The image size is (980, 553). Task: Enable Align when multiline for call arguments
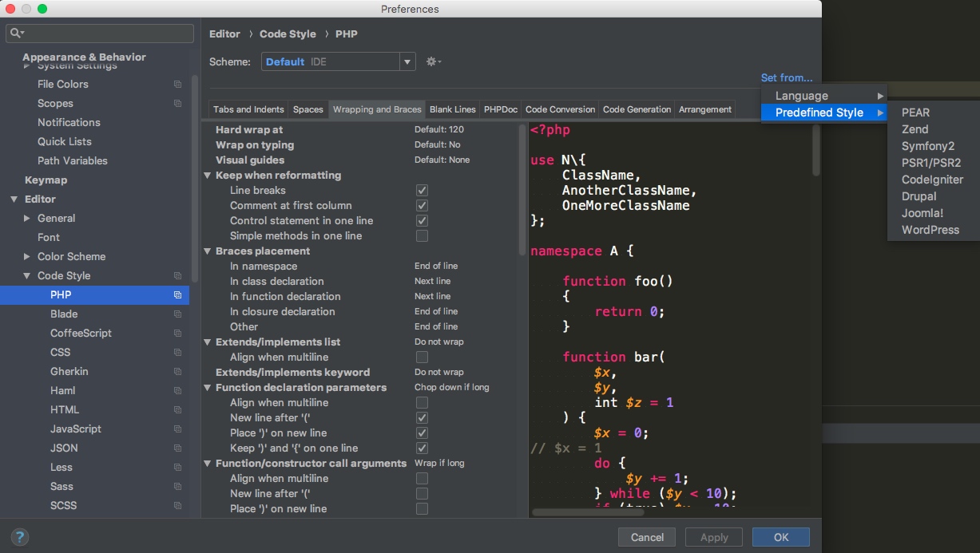coord(422,478)
